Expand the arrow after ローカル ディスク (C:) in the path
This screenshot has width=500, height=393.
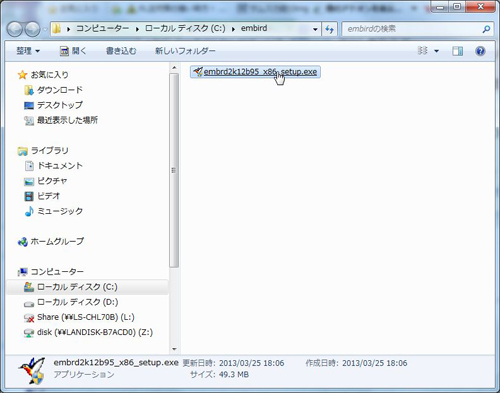click(x=233, y=29)
